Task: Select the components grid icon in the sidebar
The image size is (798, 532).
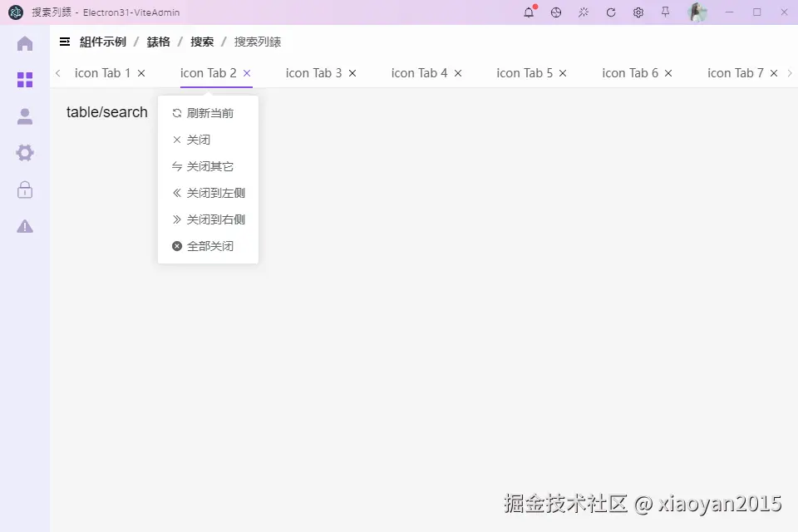Action: coord(25,80)
